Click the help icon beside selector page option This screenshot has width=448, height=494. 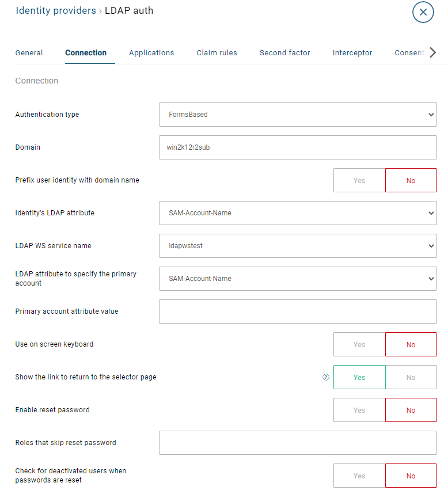tap(326, 377)
